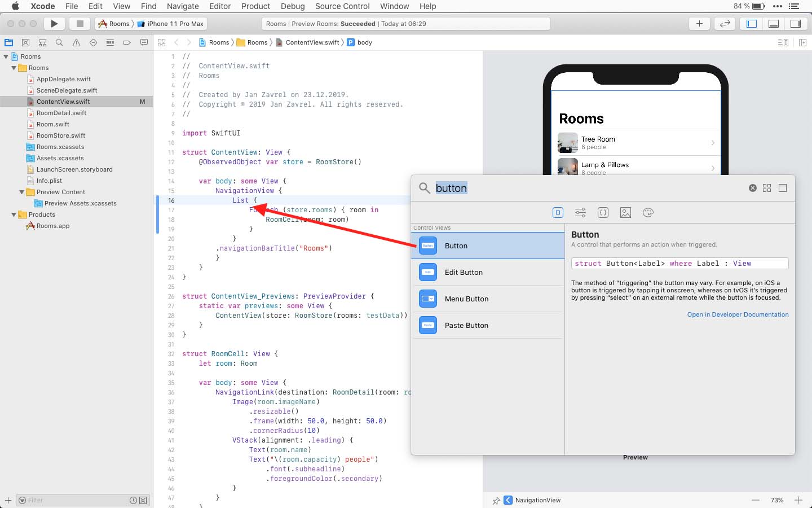Open the Developer Documentation link for Button
812x508 pixels.
[738, 314]
